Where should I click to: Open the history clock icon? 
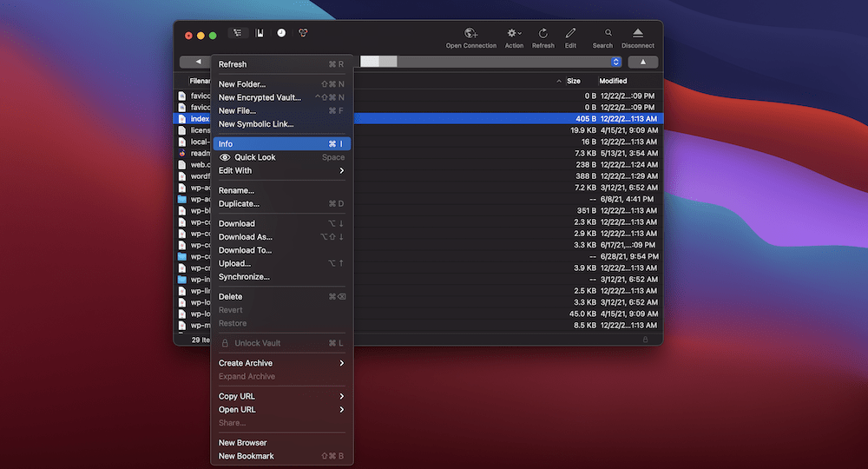281,33
